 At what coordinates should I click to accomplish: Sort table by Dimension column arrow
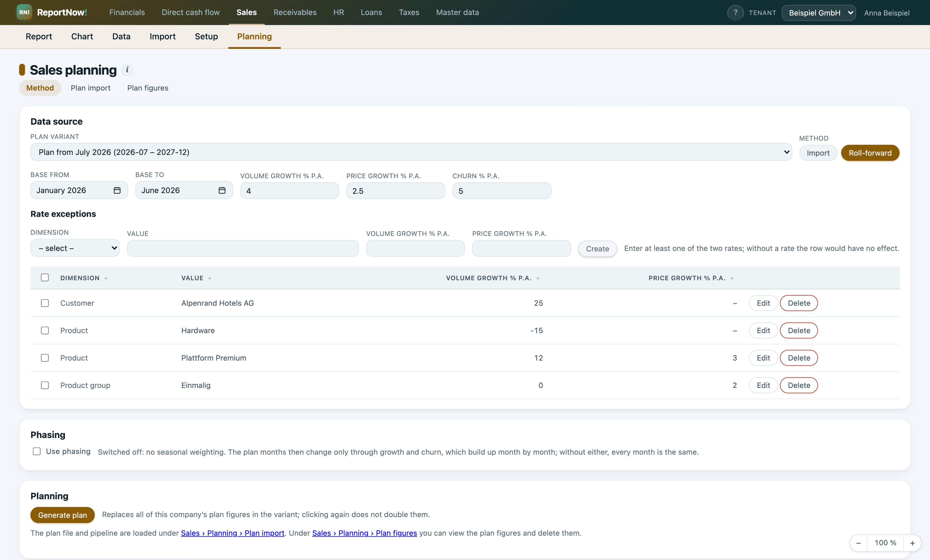[x=106, y=278]
